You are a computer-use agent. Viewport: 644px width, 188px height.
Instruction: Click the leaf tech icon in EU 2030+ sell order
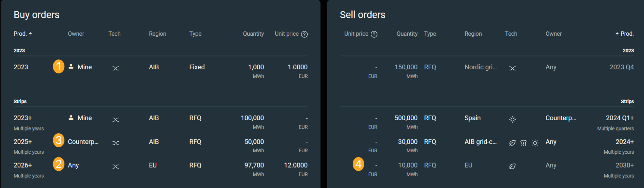pyautogui.click(x=512, y=166)
